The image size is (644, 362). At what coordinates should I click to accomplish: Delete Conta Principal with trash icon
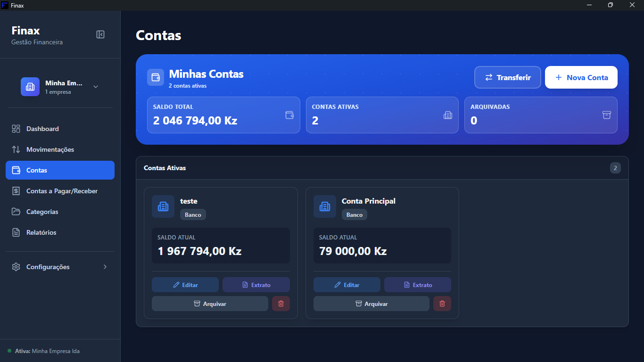point(442,304)
